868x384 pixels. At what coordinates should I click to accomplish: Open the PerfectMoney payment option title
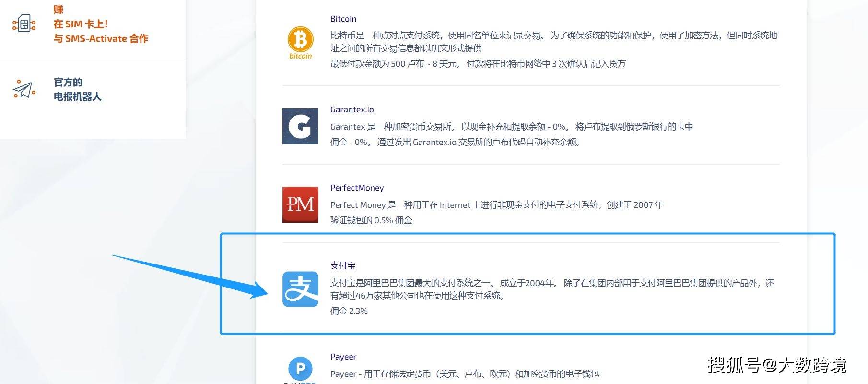click(357, 188)
